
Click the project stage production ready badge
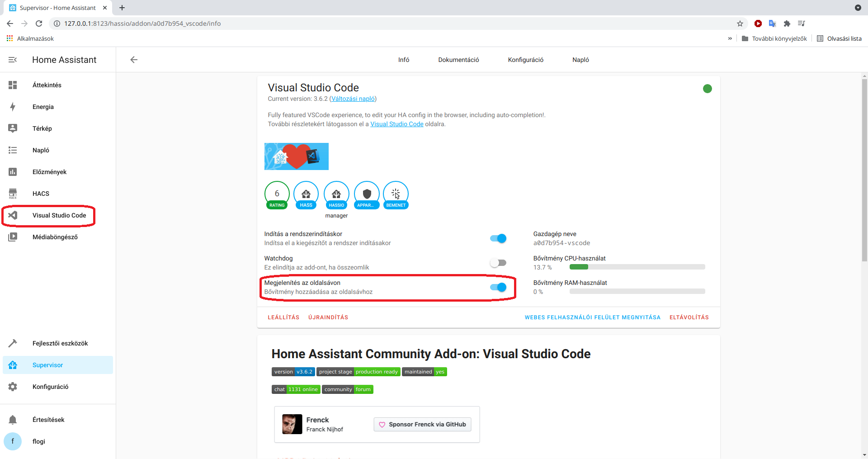pyautogui.click(x=359, y=372)
